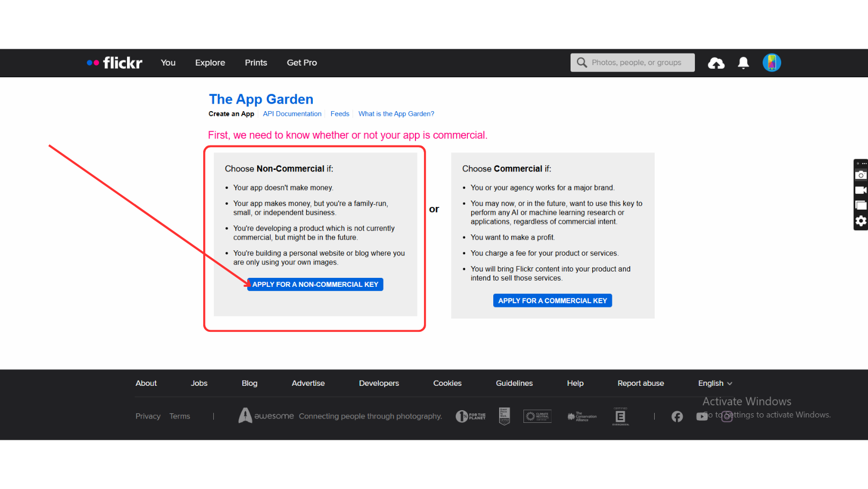This screenshot has height=489, width=868.
Task: Open the You menu
Action: tap(168, 63)
